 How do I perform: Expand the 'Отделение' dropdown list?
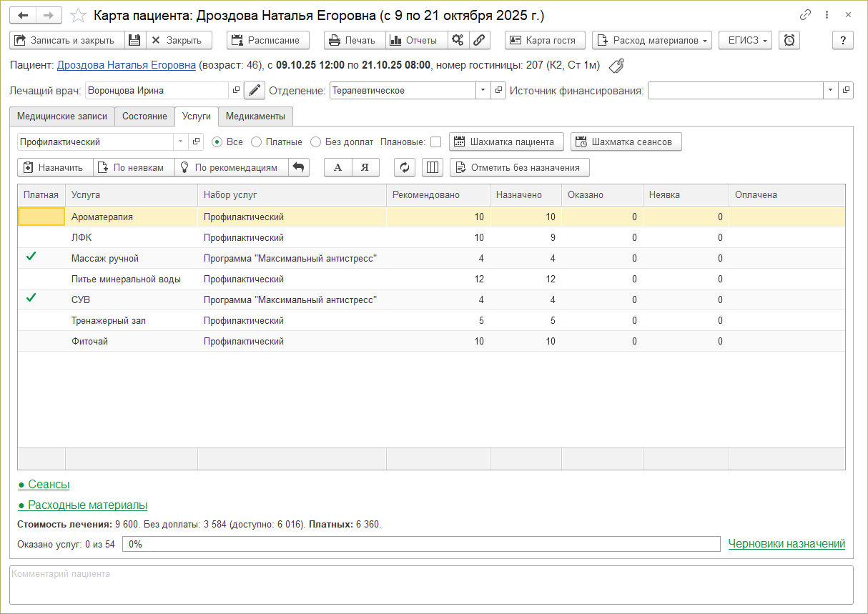point(483,91)
